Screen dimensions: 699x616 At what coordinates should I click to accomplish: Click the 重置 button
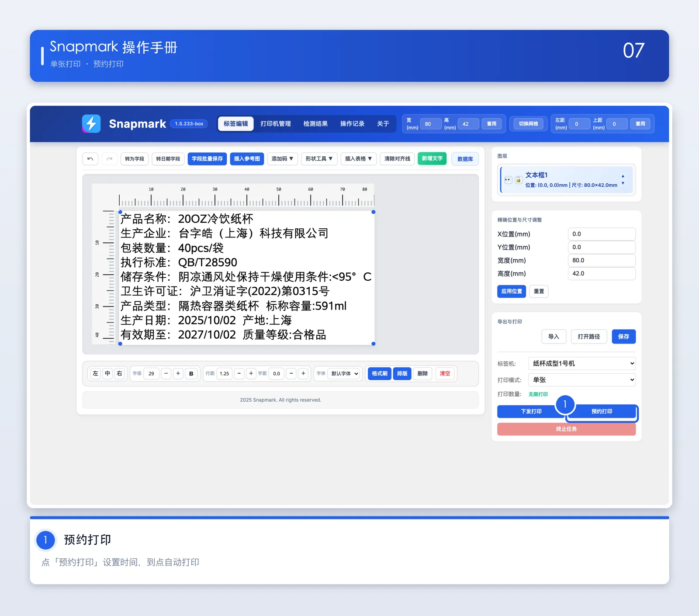point(539,291)
